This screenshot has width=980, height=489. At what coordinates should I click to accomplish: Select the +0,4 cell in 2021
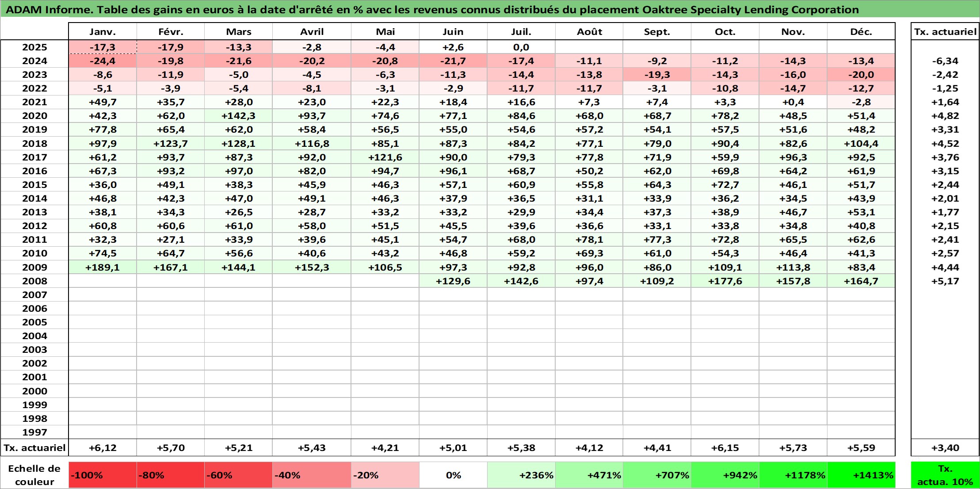793,102
